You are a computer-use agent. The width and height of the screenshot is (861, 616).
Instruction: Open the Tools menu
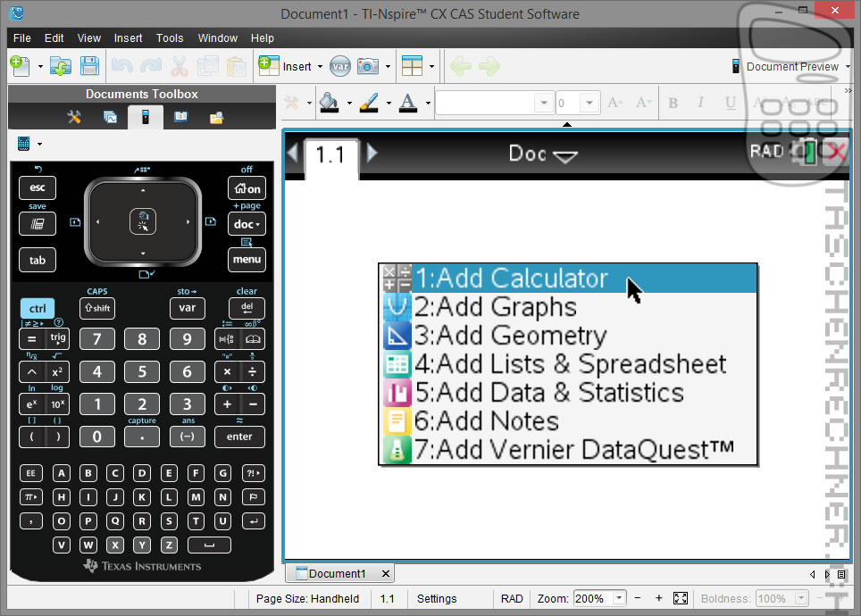pos(169,38)
